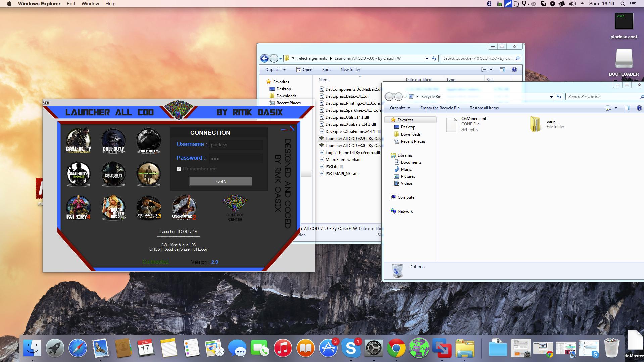Image resolution: width=644 pixels, height=362 pixels.
Task: Open the Apple menu
Action: [9, 4]
